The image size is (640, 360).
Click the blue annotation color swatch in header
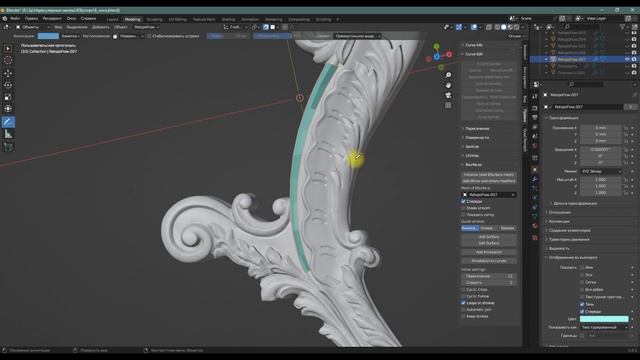tap(48, 36)
